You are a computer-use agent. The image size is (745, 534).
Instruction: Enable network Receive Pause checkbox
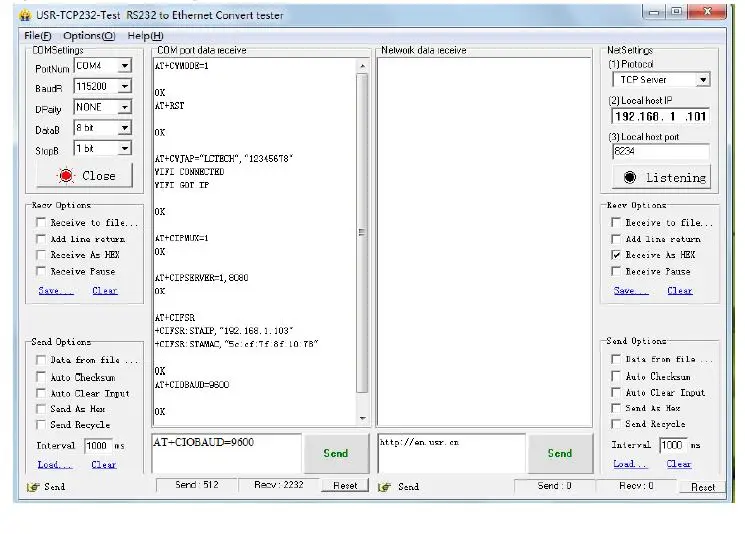pyautogui.click(x=616, y=271)
